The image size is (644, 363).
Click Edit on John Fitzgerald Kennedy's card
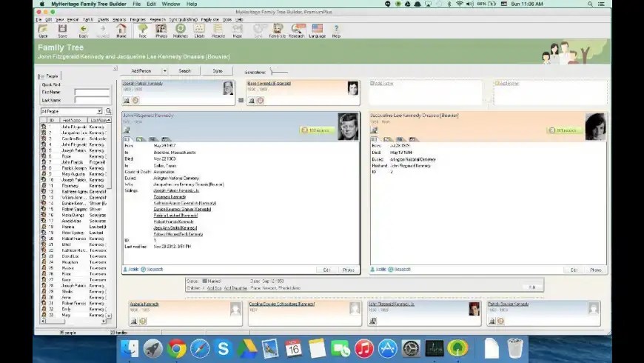(327, 270)
